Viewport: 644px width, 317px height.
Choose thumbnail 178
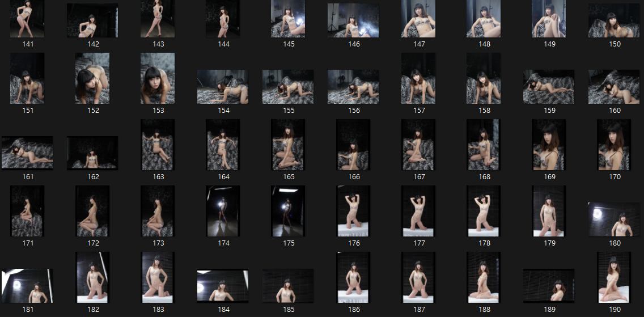pyautogui.click(x=484, y=211)
